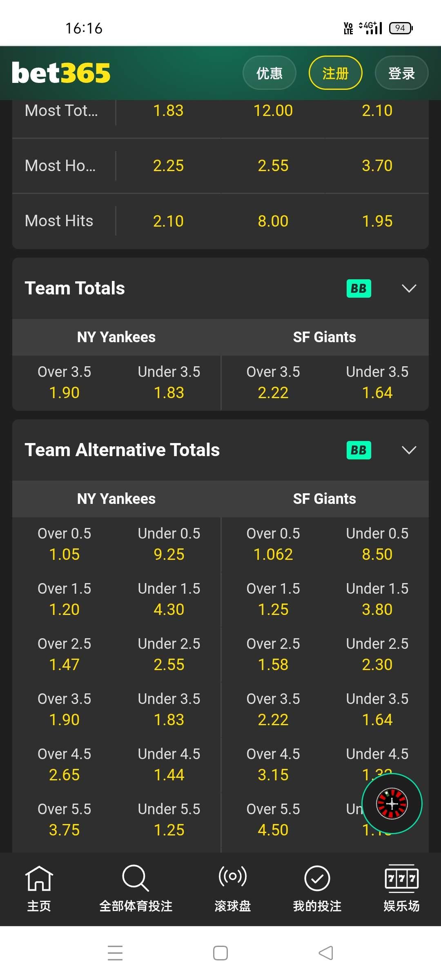The image size is (441, 980).
Task: Collapse the Team Totals section
Action: [409, 288]
